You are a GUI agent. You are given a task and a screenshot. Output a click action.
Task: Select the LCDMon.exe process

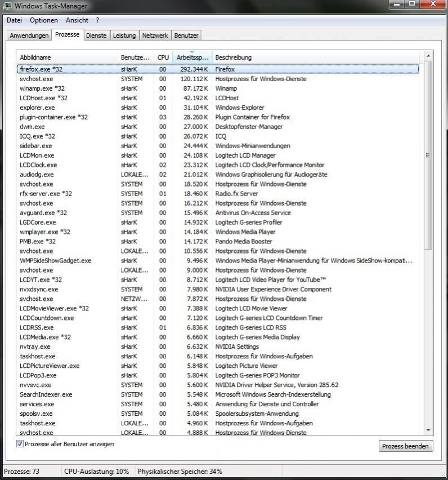(218, 155)
